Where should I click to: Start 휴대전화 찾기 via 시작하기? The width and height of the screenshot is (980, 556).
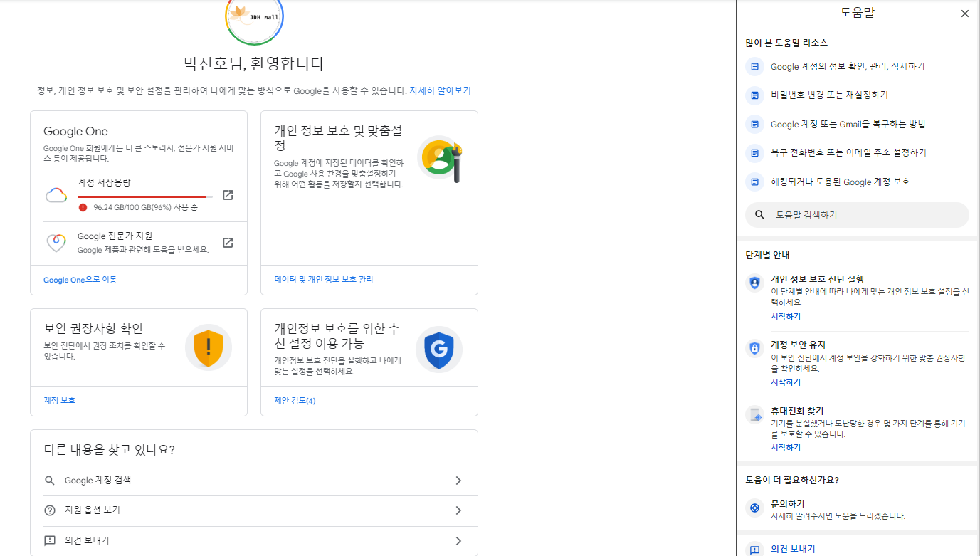(x=786, y=448)
